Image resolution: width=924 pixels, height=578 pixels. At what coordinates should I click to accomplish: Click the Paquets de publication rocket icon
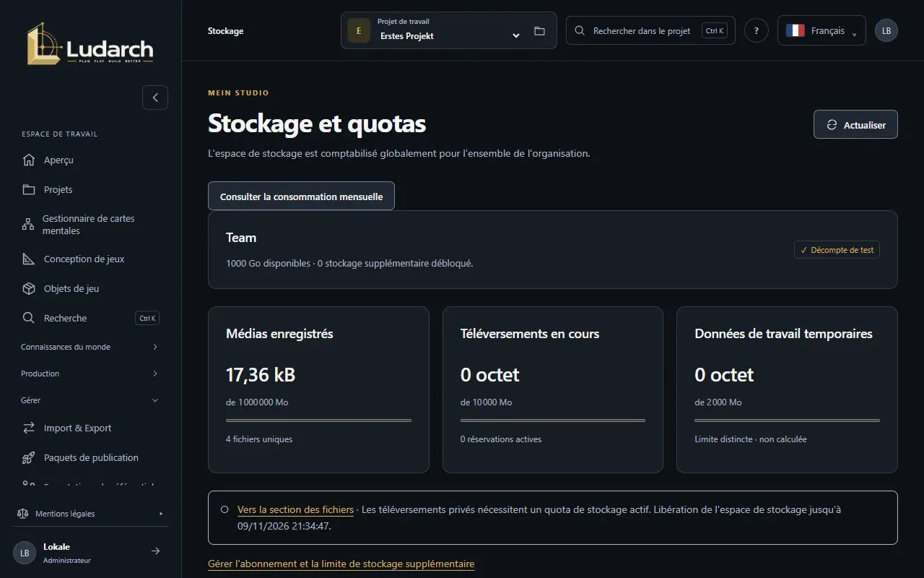pyautogui.click(x=29, y=457)
